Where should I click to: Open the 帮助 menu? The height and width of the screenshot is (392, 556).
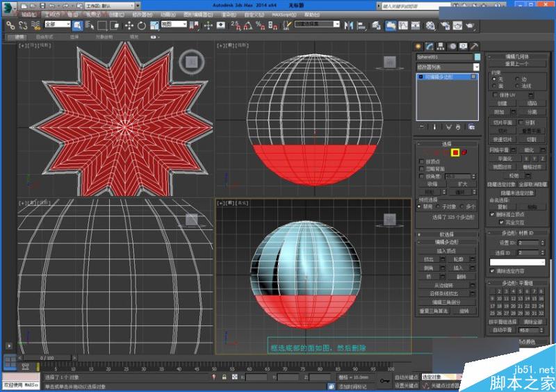click(x=311, y=15)
